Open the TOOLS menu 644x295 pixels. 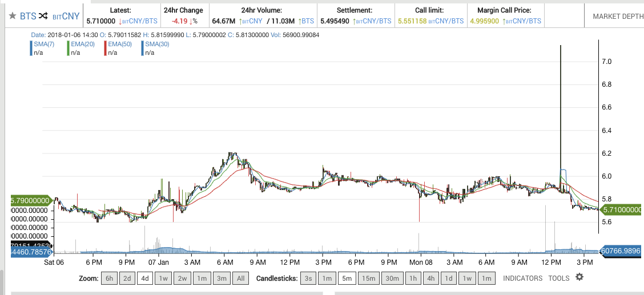point(559,278)
